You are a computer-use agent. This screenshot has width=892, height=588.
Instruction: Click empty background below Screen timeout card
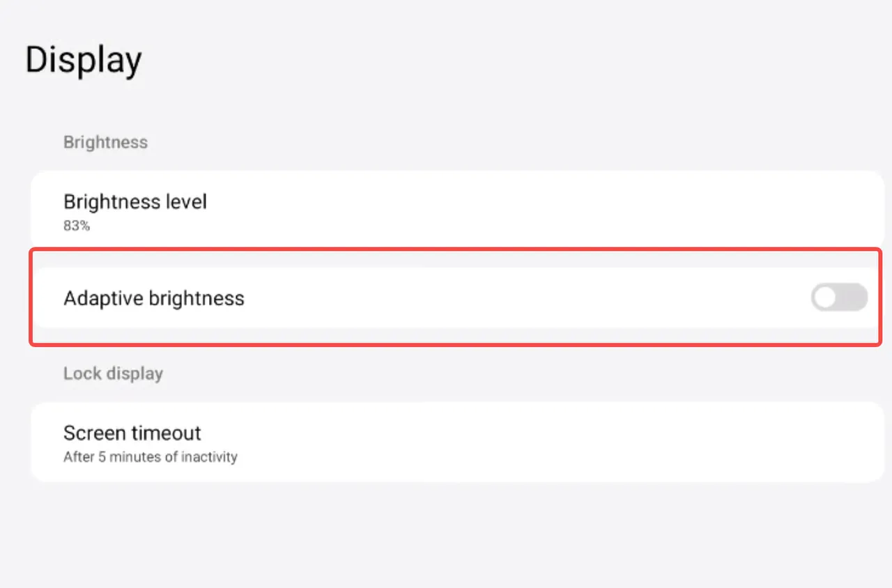(446, 536)
